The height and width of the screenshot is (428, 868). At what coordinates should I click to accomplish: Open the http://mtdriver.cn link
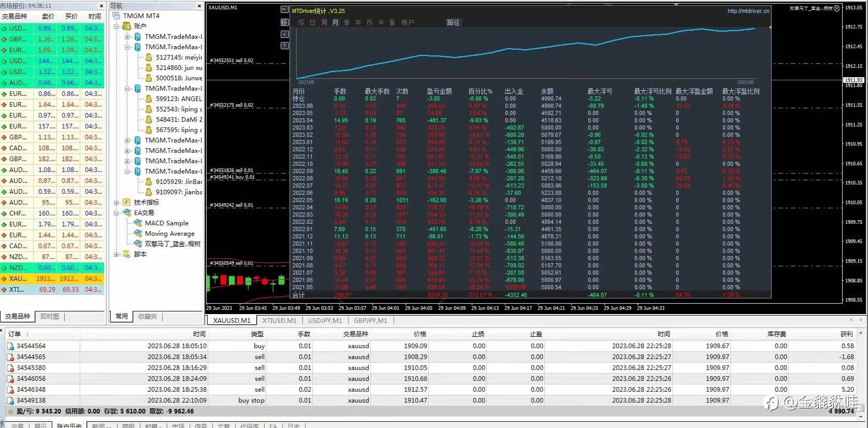pos(748,11)
